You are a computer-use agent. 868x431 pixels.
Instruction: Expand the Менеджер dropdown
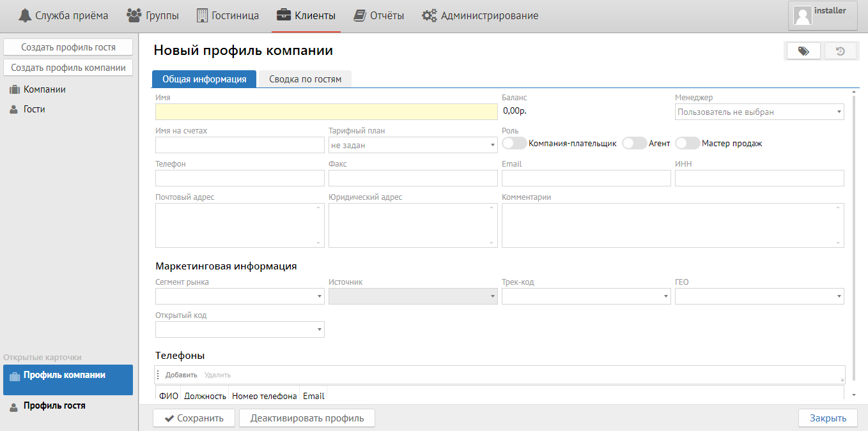pos(759,112)
